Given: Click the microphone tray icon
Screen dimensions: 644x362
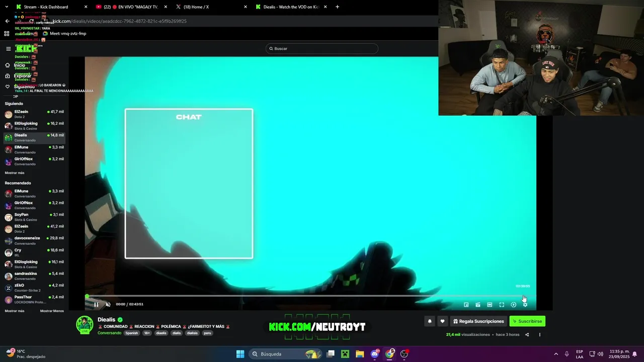Looking at the screenshot, I should click(x=567, y=354).
